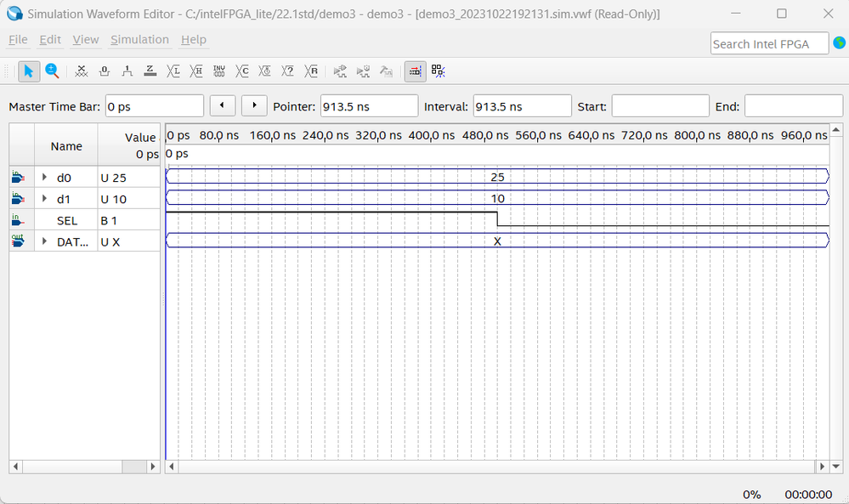Image resolution: width=849 pixels, height=504 pixels.
Task: Apply Forcing Low (0) to signal
Action: click(x=105, y=71)
